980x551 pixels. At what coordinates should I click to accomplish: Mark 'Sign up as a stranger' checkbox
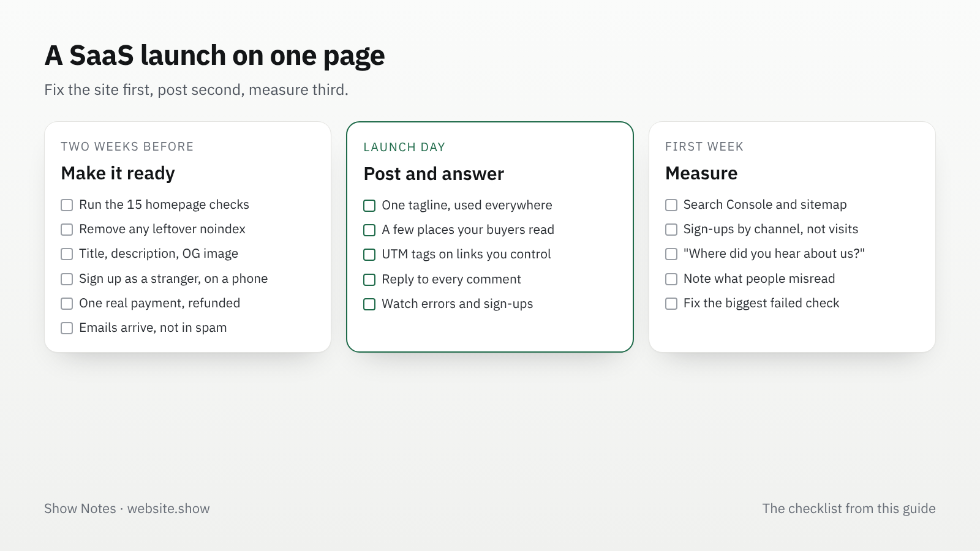click(x=67, y=279)
